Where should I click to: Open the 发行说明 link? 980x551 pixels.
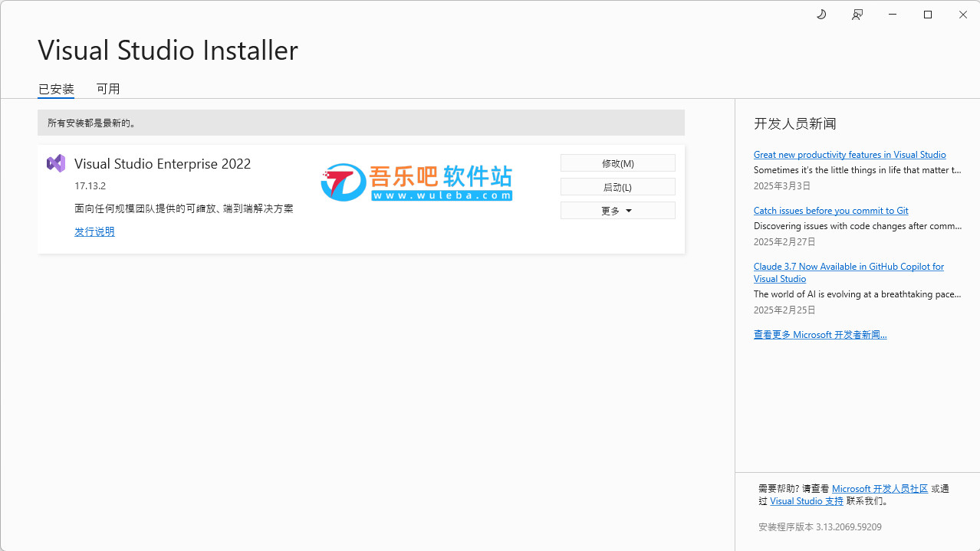[x=94, y=231]
